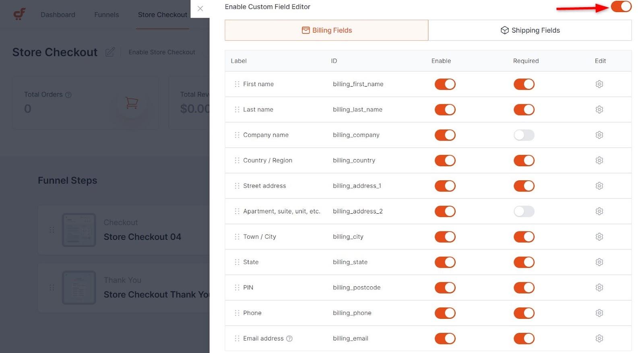The image size is (644, 353).
Task: Open Store Checkout 04 step
Action: pyautogui.click(x=142, y=237)
